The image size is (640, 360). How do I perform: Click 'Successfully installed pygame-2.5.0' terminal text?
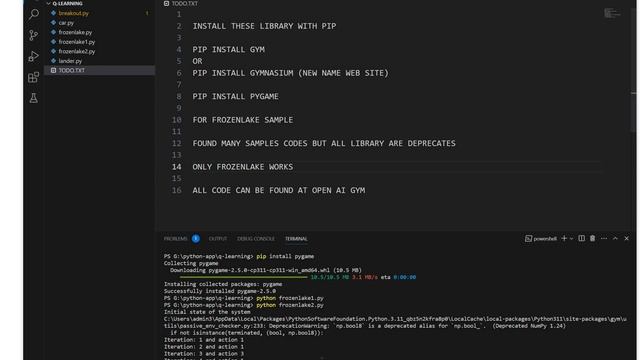[220, 291]
